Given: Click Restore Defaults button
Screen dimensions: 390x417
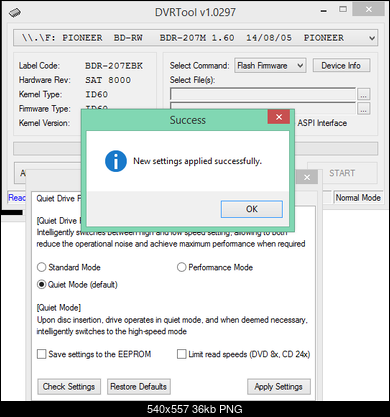Looking at the screenshot, I should pos(139,387).
